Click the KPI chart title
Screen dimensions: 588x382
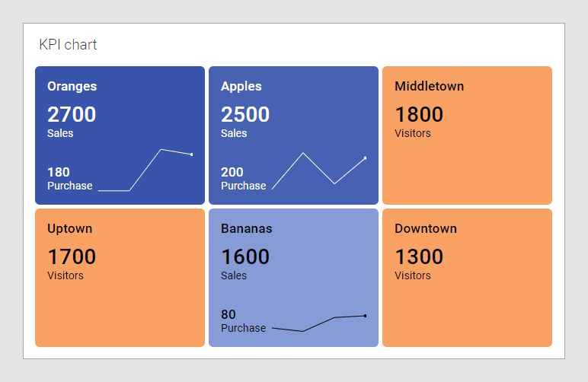[x=68, y=45]
